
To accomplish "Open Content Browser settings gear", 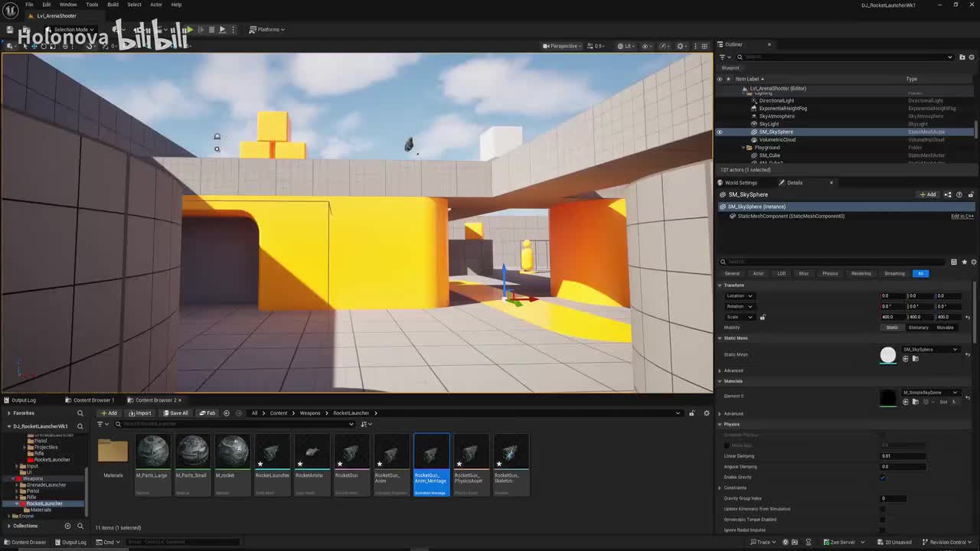I will [x=706, y=413].
